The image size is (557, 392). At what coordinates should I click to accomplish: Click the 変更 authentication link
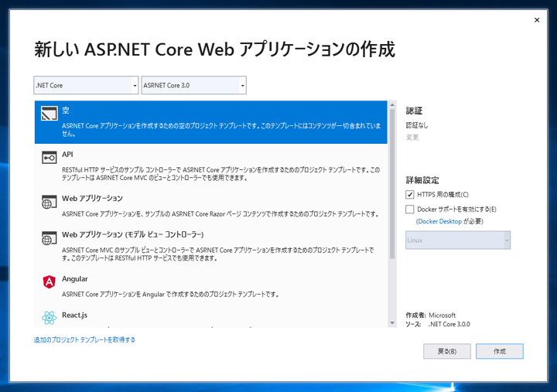click(412, 138)
